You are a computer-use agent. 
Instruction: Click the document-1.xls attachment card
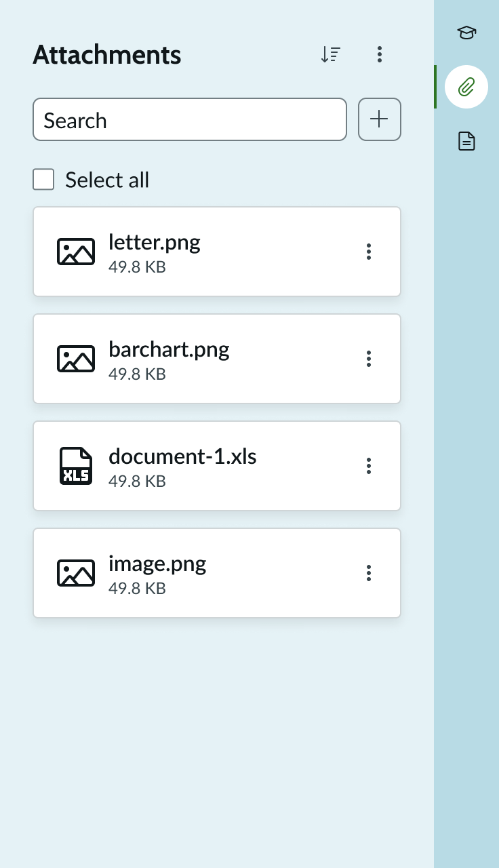(217, 465)
